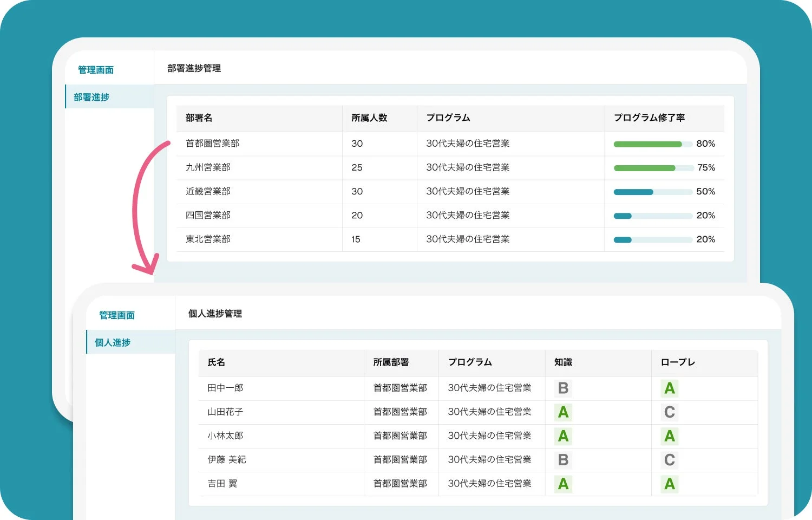Click the 管理画面 title in the top sidebar
Screen dimensions: 812x520
click(96, 70)
